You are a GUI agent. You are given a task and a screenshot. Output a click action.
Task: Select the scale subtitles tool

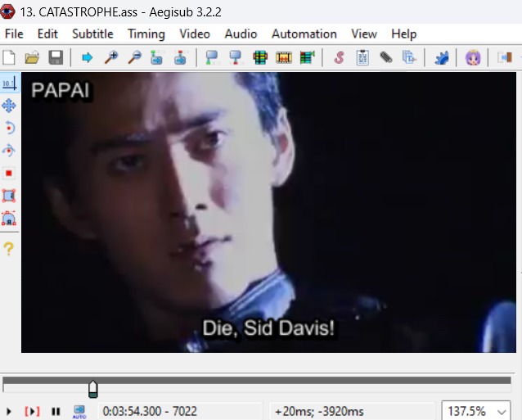coord(9,174)
